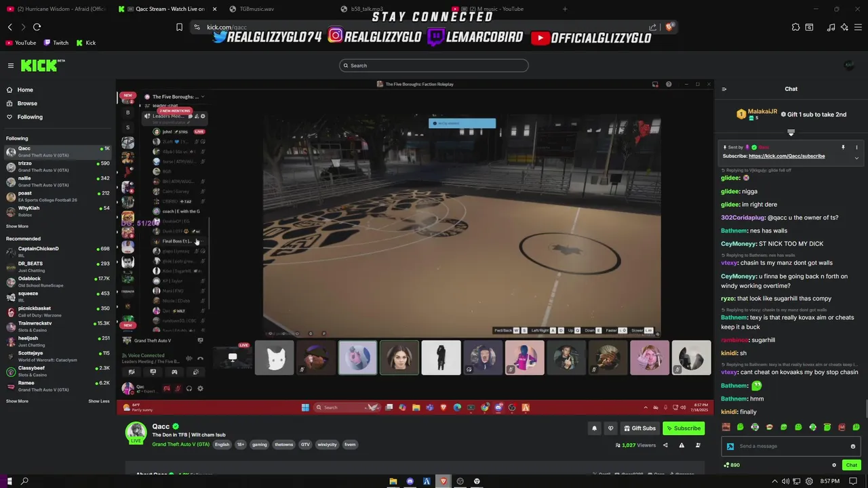Screen dimensions: 868x488
Task: Open browser extensions puzzle icon
Action: click(795, 27)
